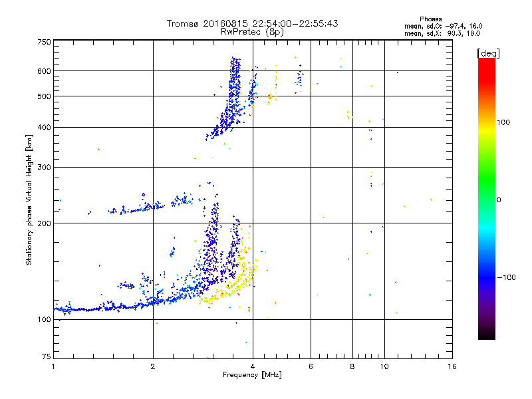Click the 'RwPretec (8p)' subtitle
The height and width of the screenshot is (399, 532).
pos(252,32)
